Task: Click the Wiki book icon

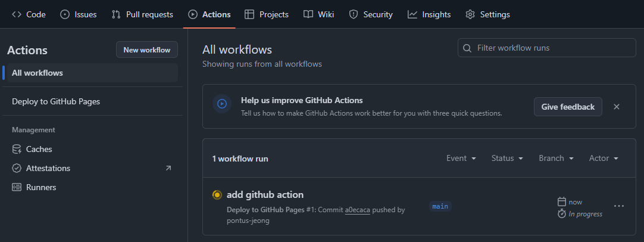Action: [308, 14]
